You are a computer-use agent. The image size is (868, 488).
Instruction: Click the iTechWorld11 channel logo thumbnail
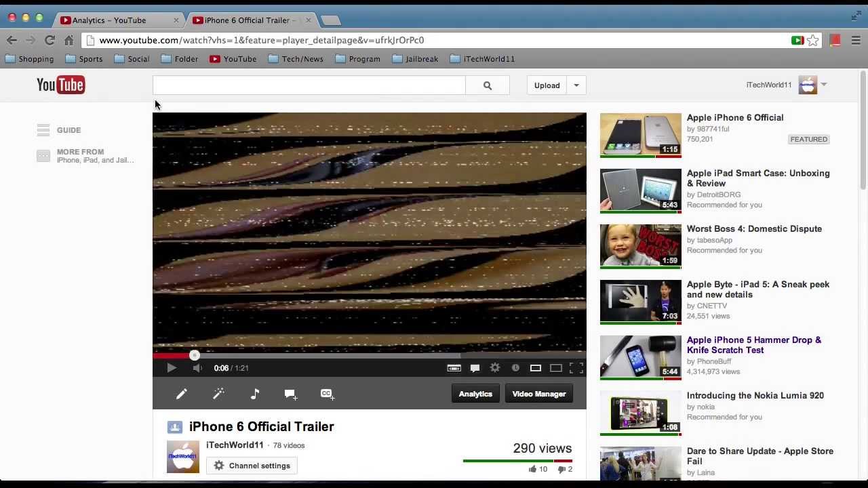tap(183, 457)
